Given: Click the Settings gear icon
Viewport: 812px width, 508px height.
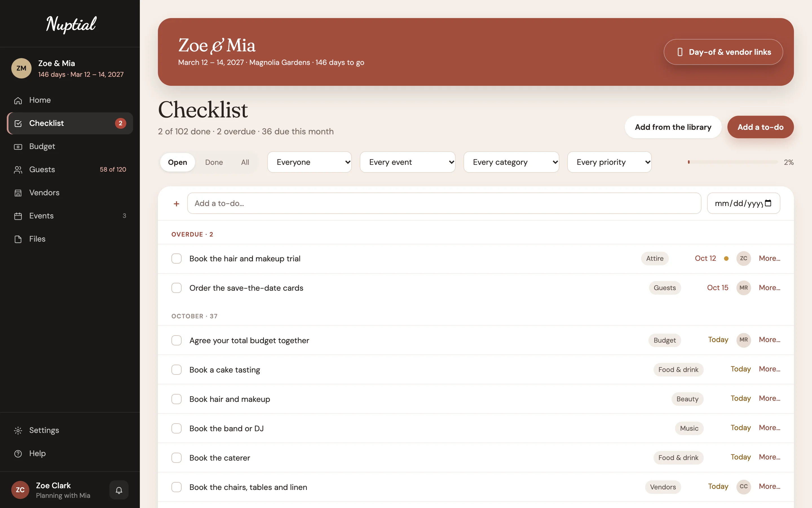Looking at the screenshot, I should (x=18, y=430).
